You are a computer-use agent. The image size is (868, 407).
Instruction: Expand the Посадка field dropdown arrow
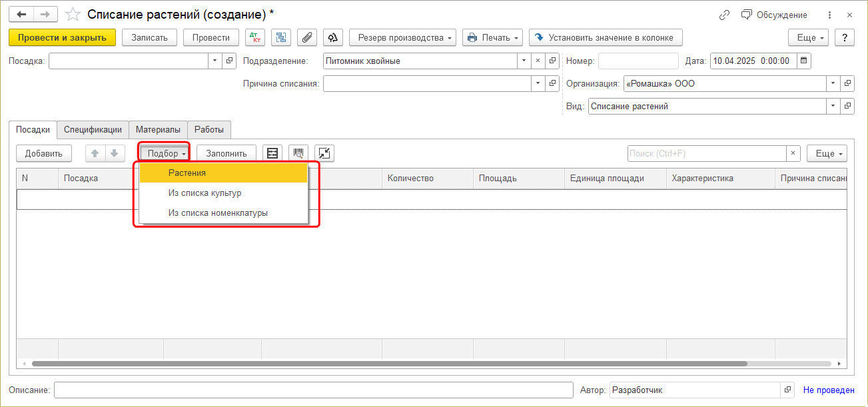215,61
